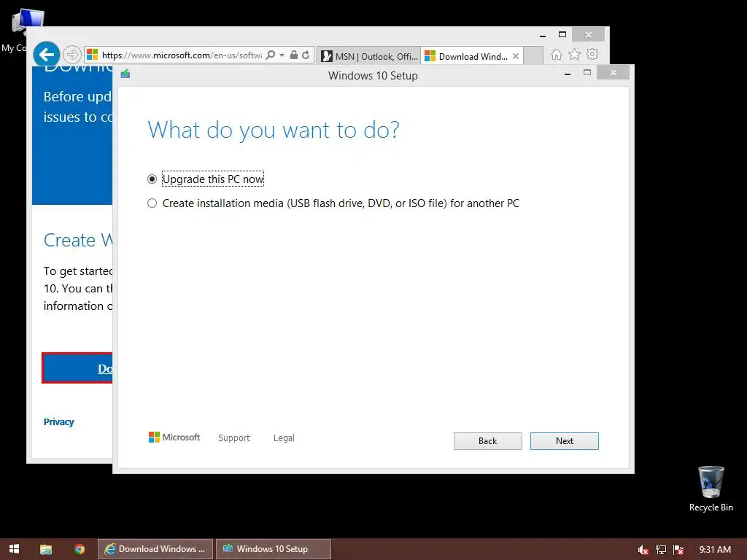The image size is (747, 560).
Task: Click the network connection tray icon
Action: [x=661, y=550]
